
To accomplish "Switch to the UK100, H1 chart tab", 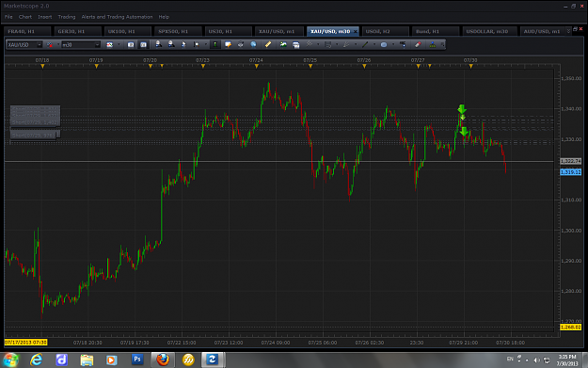I will coord(128,31).
